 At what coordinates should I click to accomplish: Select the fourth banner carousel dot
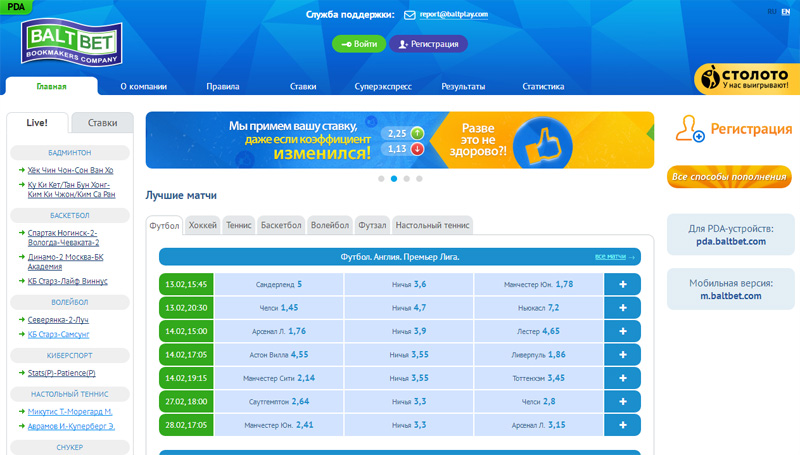(x=419, y=178)
